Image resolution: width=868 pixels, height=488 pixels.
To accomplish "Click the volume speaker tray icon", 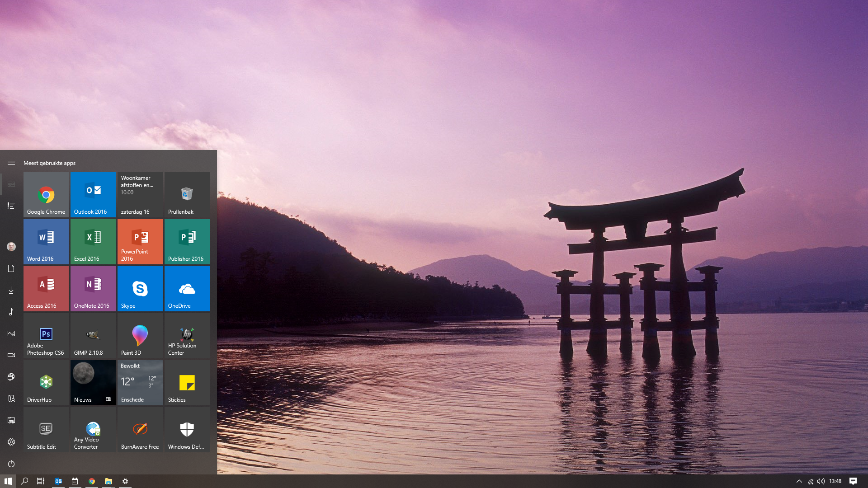I will coord(821,481).
